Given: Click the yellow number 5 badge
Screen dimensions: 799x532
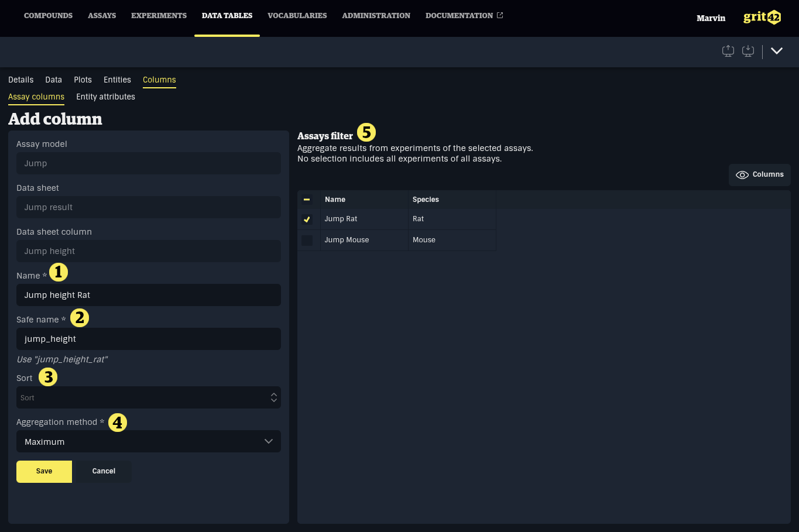Looking at the screenshot, I should click(x=366, y=132).
